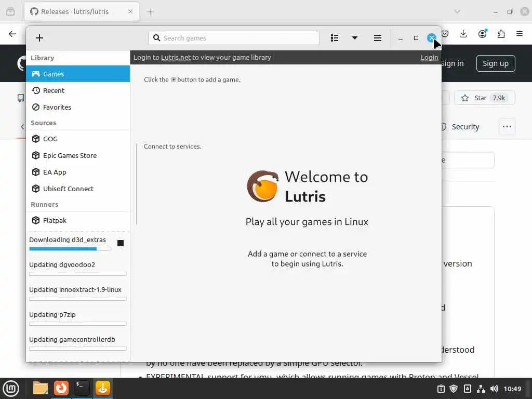Go back in the browser
532x399 pixels.
tap(12, 34)
